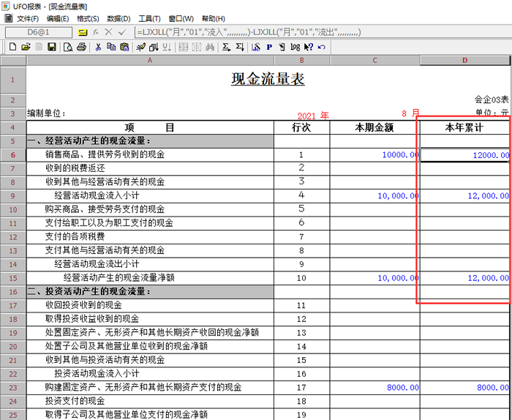
Task: Click the 现金流量表 title cell
Action: click(x=268, y=79)
